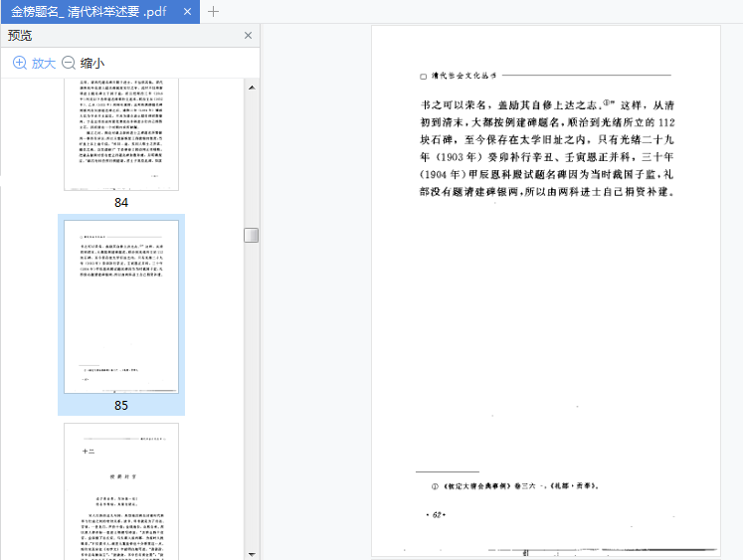The image size is (743, 560).
Task: Close the 预览 preview panel
Action: pos(248,36)
